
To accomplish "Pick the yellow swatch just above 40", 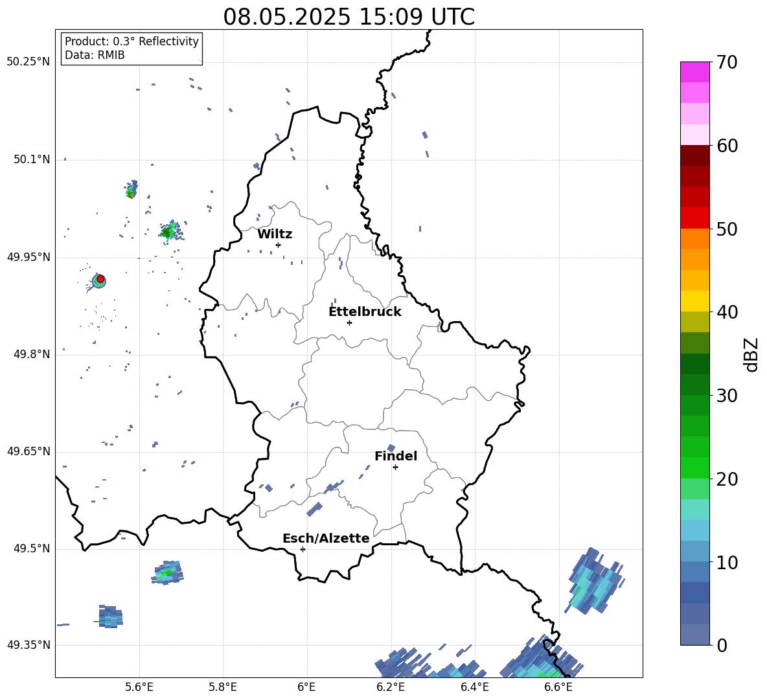I will [x=695, y=301].
